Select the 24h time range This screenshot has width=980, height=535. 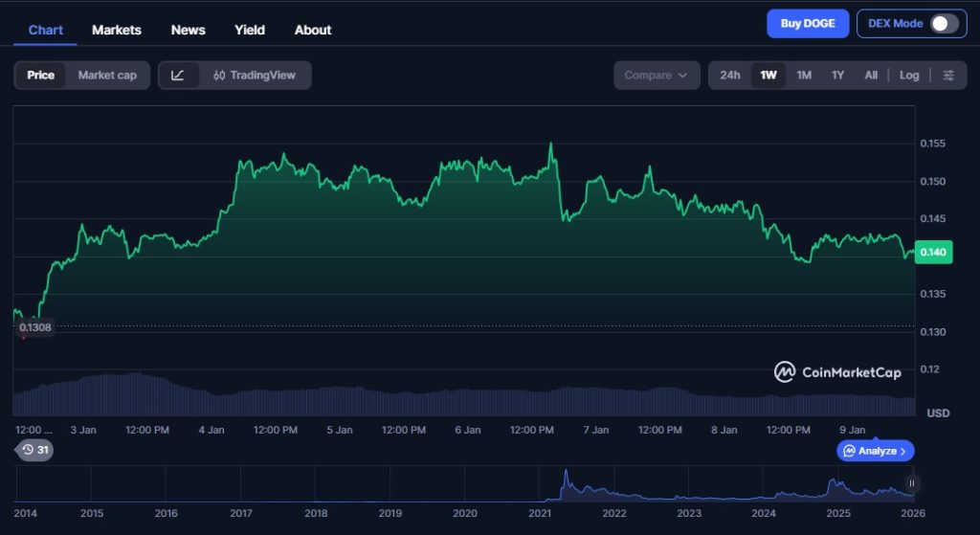tap(729, 75)
